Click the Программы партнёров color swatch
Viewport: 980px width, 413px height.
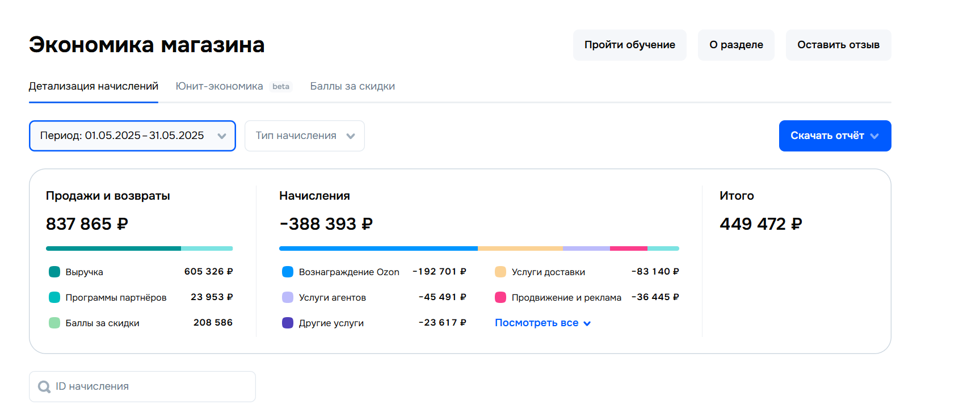[x=54, y=297]
